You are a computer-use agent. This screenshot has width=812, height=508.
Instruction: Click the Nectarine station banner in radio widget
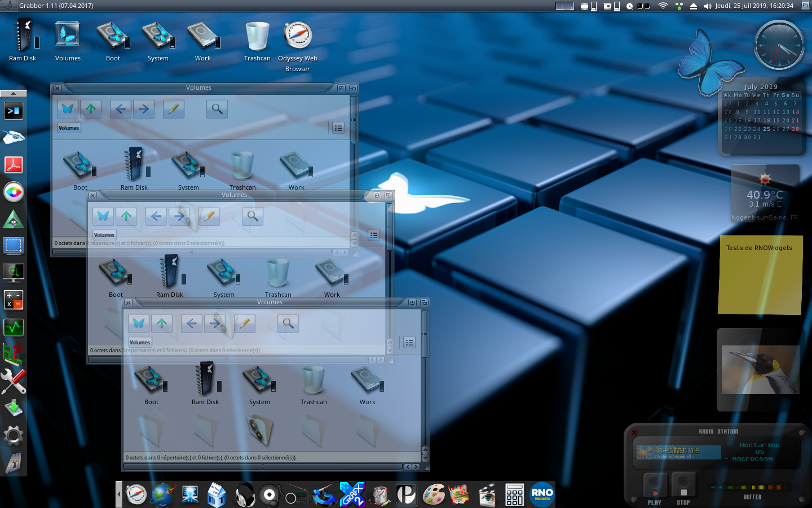click(x=679, y=452)
